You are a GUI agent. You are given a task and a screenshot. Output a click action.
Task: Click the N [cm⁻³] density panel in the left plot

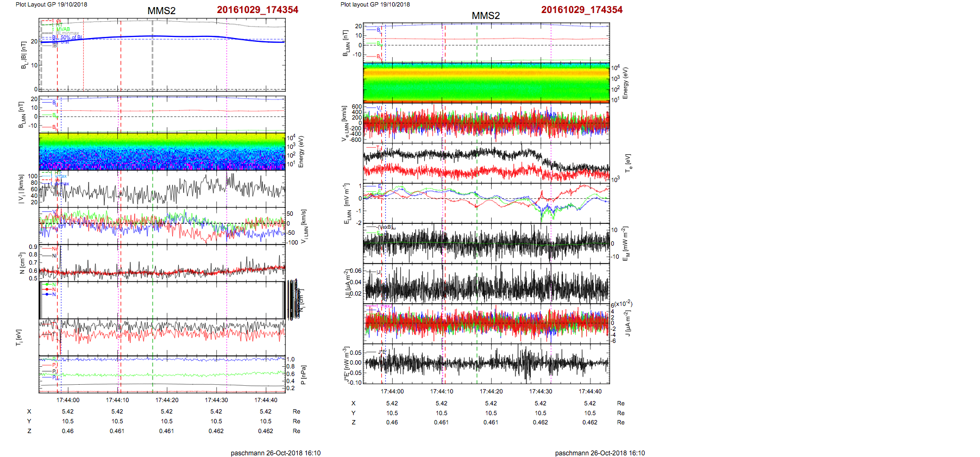pyautogui.click(x=162, y=262)
